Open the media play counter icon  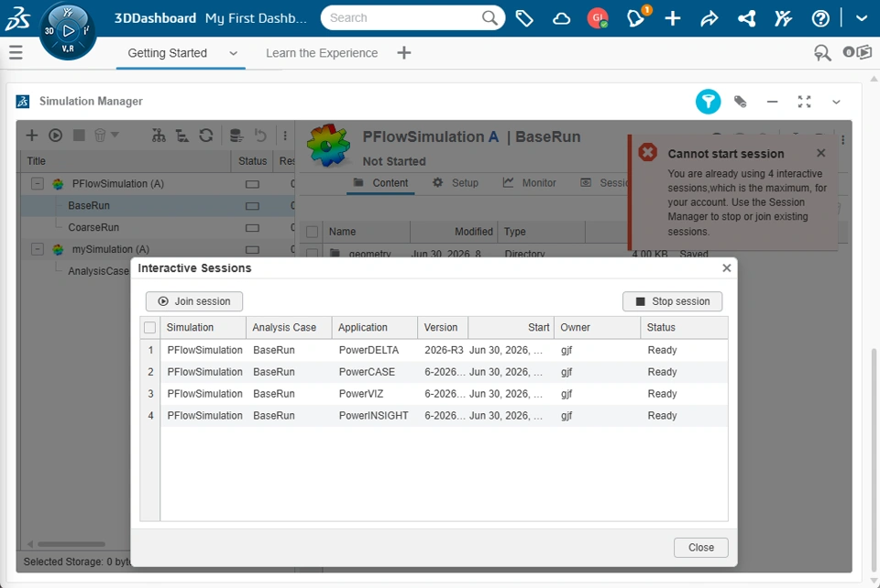(x=857, y=53)
